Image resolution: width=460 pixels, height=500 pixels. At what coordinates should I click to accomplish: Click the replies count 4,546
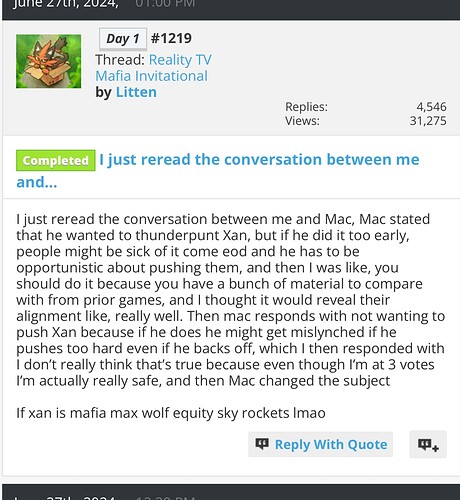coord(431,107)
